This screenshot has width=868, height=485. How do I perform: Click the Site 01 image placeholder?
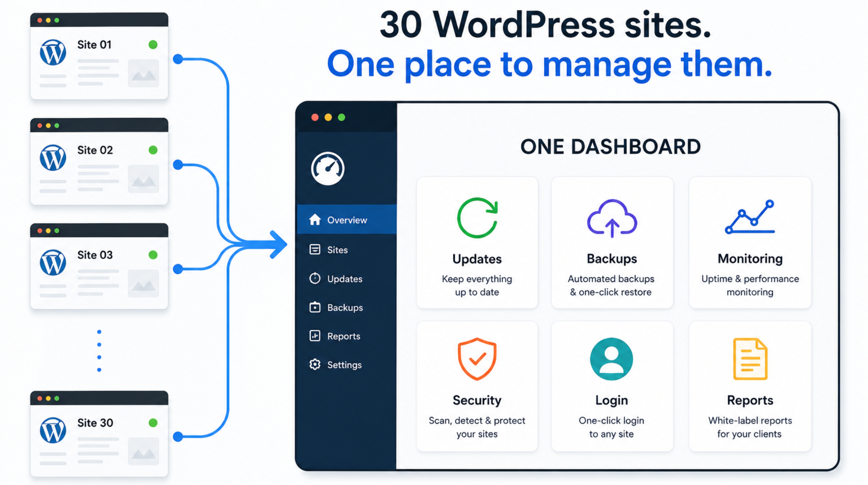[143, 73]
